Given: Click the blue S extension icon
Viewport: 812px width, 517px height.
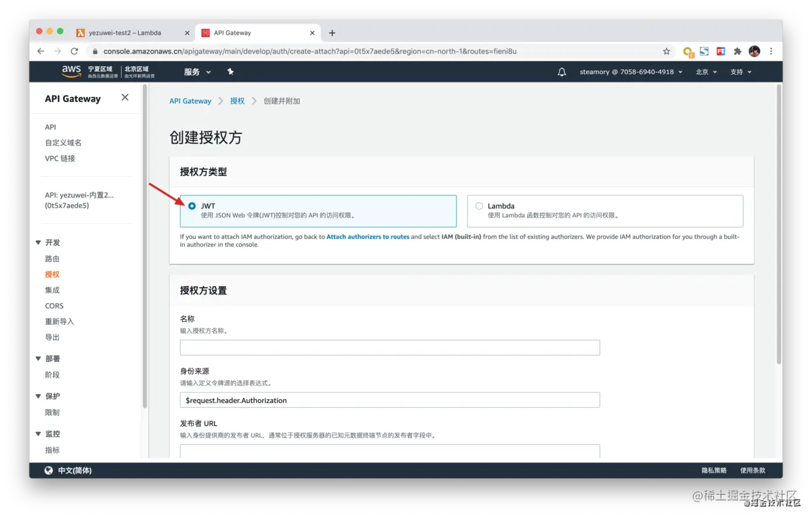Looking at the screenshot, I should pyautogui.click(x=705, y=51).
